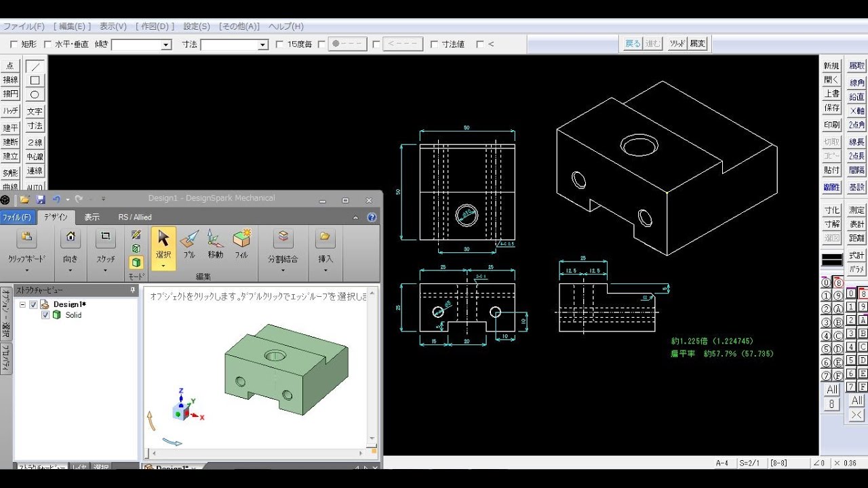Viewport: 868px width, 488px height.
Task: Click the 戻る undo button in Jw_cad
Action: pyautogui.click(x=633, y=44)
